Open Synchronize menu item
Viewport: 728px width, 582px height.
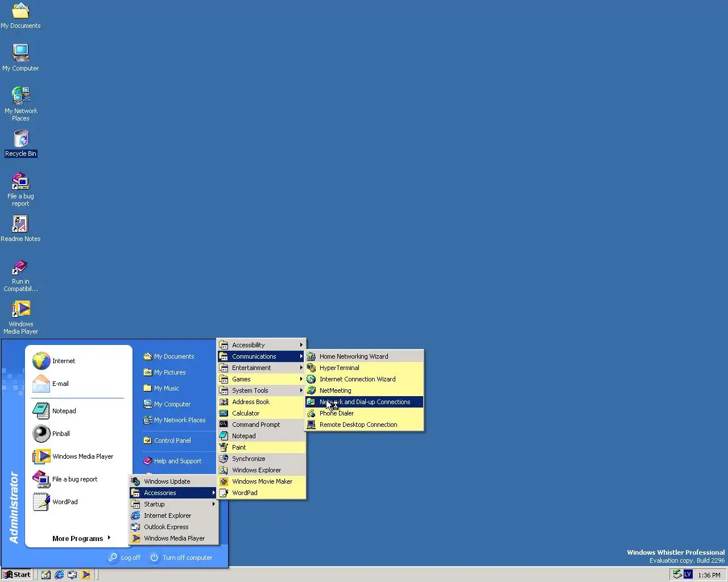pyautogui.click(x=262, y=459)
